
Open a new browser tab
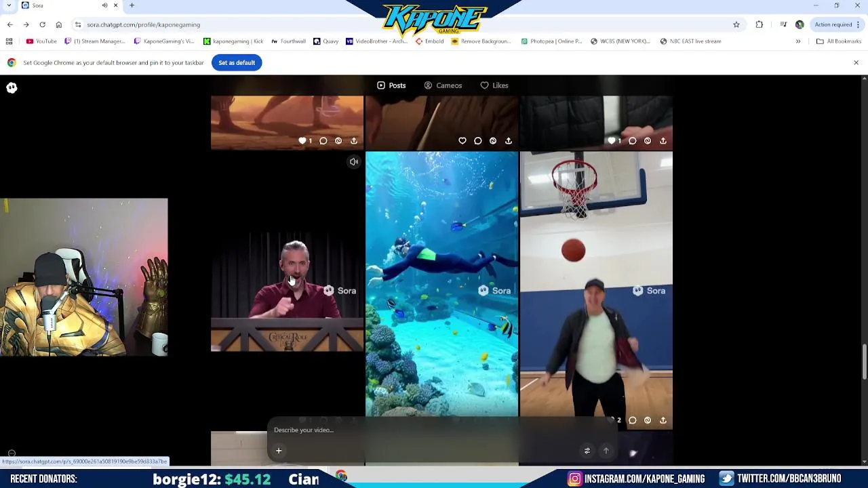132,5
